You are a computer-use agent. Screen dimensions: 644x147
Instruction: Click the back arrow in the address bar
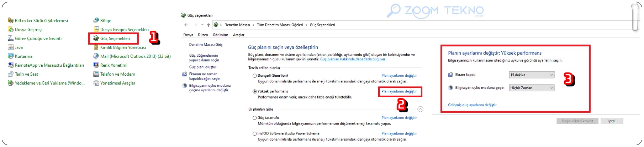point(186,25)
